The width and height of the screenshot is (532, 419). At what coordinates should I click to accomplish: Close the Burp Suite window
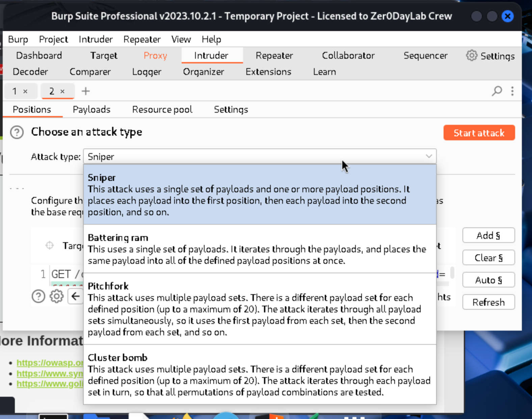tap(507, 16)
